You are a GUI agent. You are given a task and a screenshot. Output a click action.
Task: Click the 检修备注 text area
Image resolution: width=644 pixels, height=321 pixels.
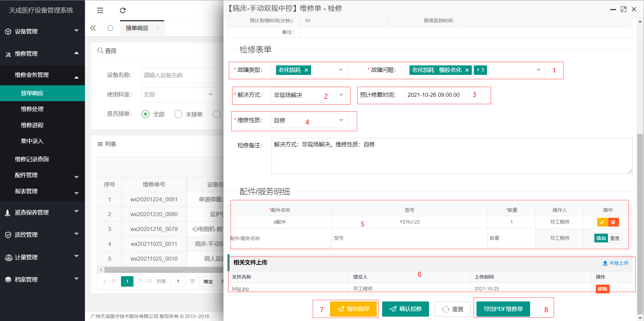click(x=452, y=156)
